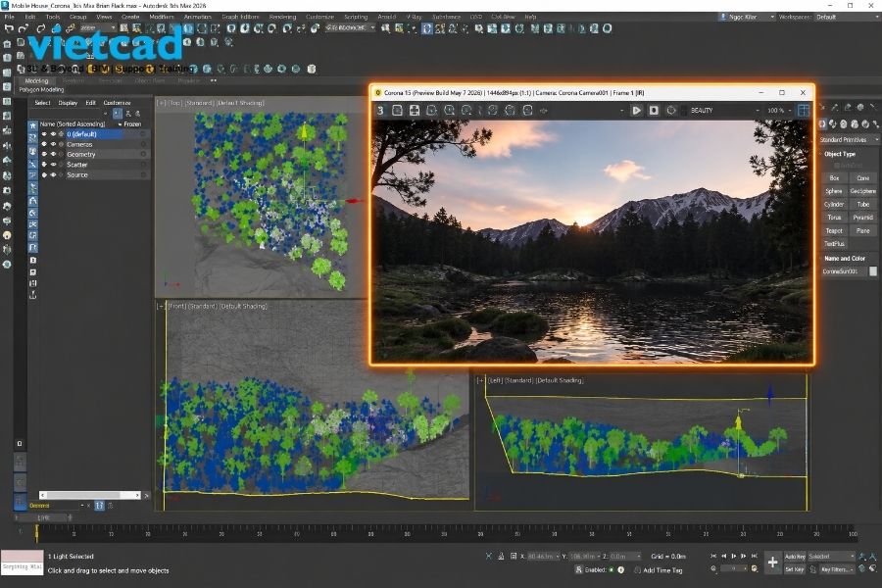
Task: Open the BEAUTY render element dropdown
Action: [724, 111]
